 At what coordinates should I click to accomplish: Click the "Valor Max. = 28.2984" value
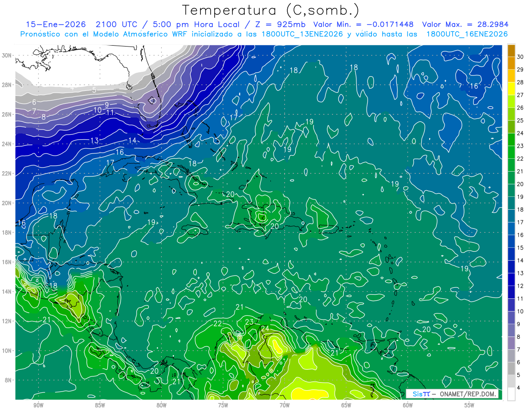click(465, 24)
